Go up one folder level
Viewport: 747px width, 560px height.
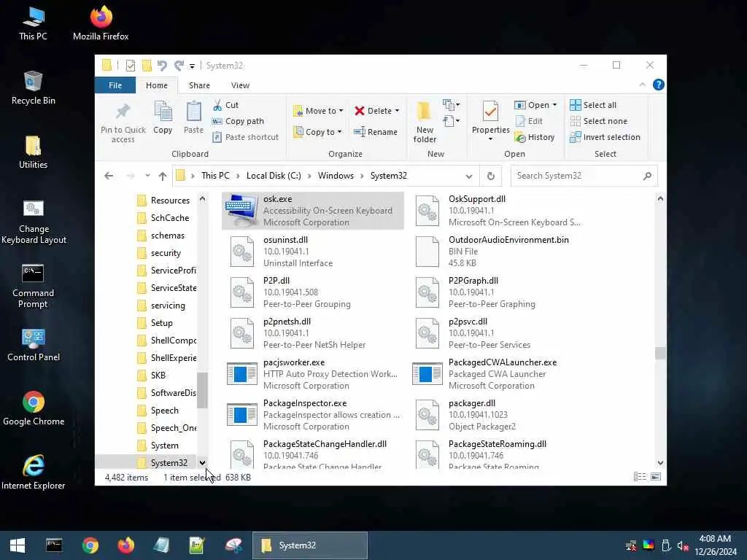163,176
